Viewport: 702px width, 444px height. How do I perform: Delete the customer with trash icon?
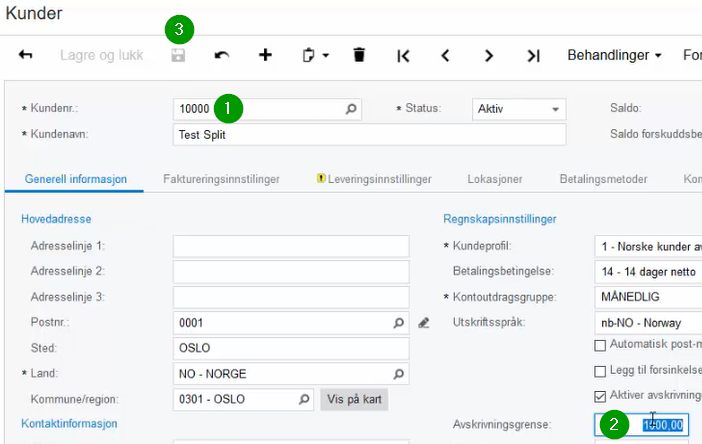pos(359,56)
